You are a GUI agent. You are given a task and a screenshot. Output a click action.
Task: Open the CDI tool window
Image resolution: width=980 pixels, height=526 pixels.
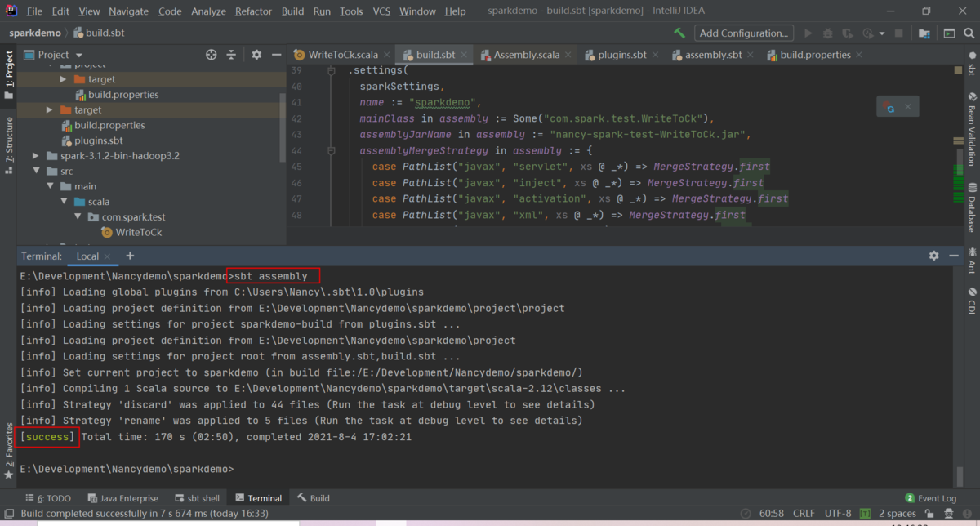972,301
